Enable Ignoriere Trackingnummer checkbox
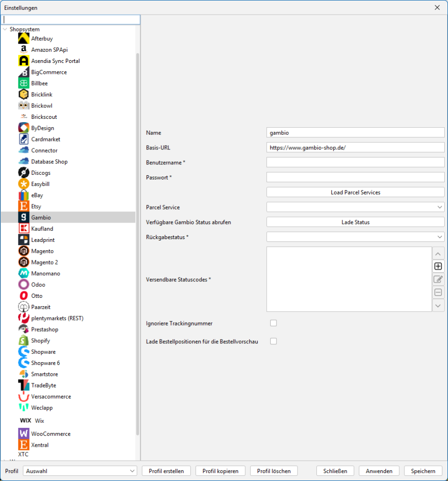The height and width of the screenshot is (481, 448). [x=274, y=323]
